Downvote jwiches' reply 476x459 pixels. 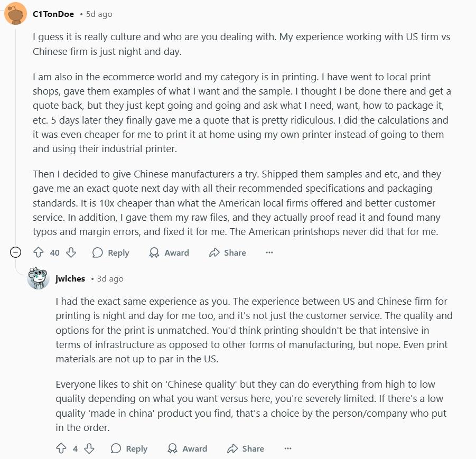click(89, 448)
